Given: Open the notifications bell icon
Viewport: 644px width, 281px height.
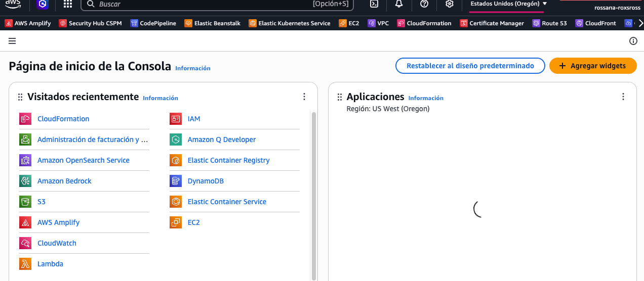Looking at the screenshot, I should [x=399, y=4].
